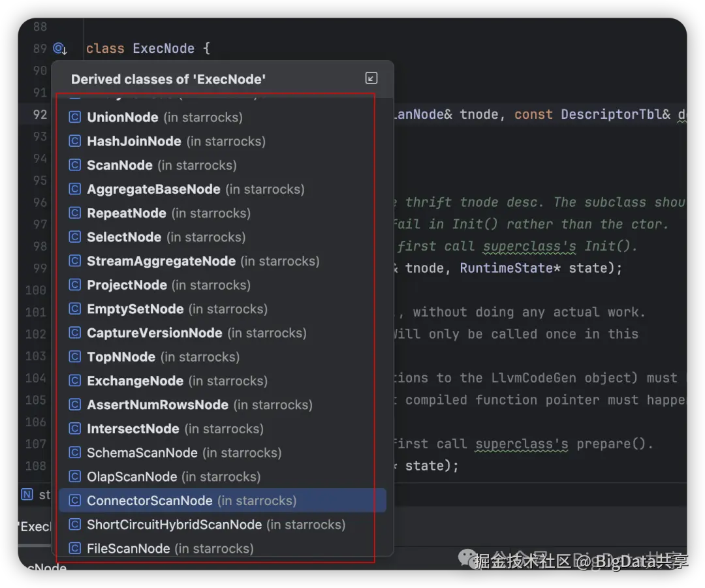Go to HashJoinNode derived class
Image resolution: width=705 pixels, height=588 pixels.
(222, 141)
